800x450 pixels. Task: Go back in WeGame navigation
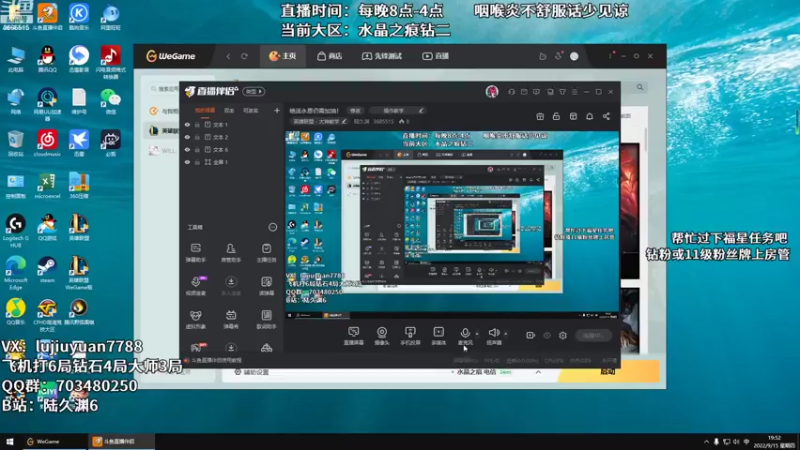click(x=229, y=56)
